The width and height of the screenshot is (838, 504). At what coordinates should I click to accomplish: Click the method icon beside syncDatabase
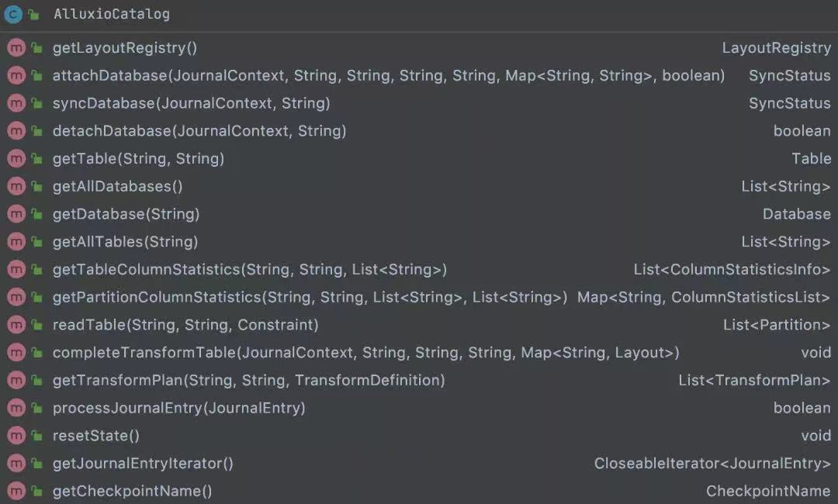[x=16, y=103]
